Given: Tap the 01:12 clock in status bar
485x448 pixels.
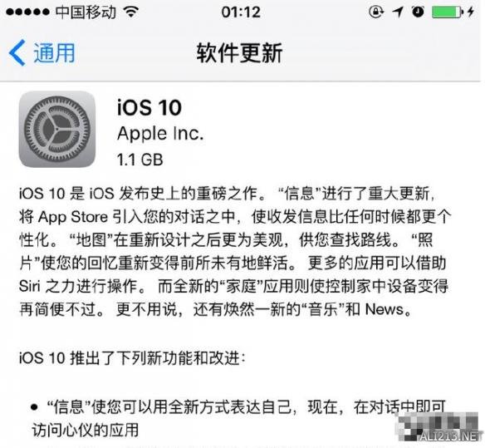Looking at the screenshot, I should [x=241, y=12].
